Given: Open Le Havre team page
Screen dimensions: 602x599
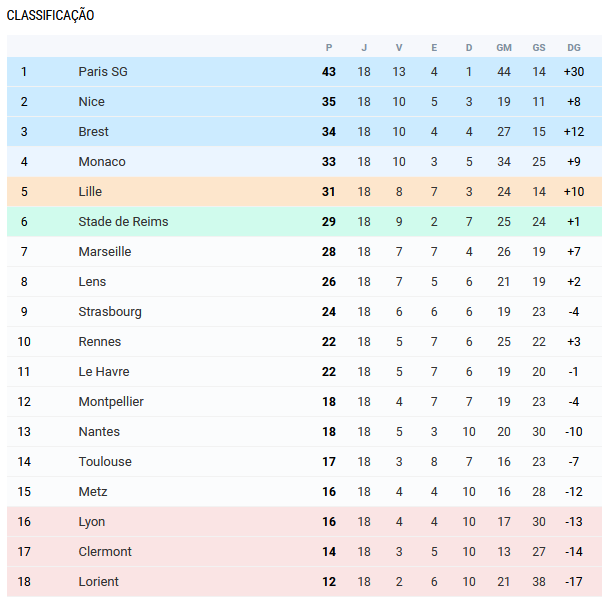Looking at the screenshot, I should coord(104,372).
